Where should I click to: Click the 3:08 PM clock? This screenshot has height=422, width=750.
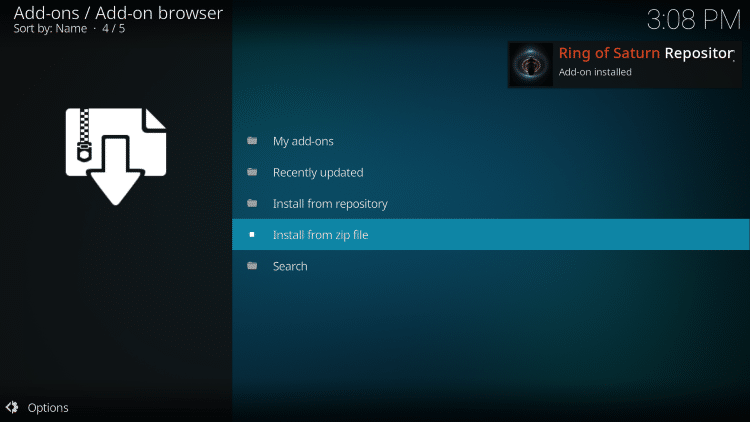coord(692,20)
